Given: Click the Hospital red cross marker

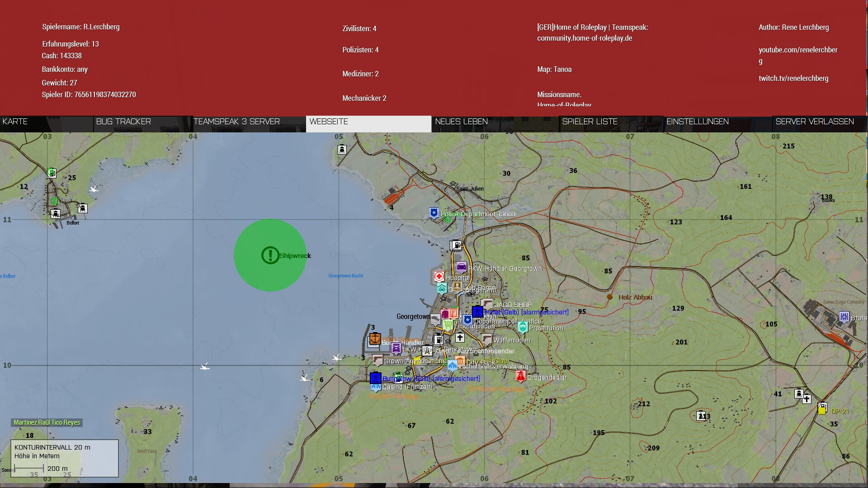Looking at the screenshot, I should coord(439,276).
